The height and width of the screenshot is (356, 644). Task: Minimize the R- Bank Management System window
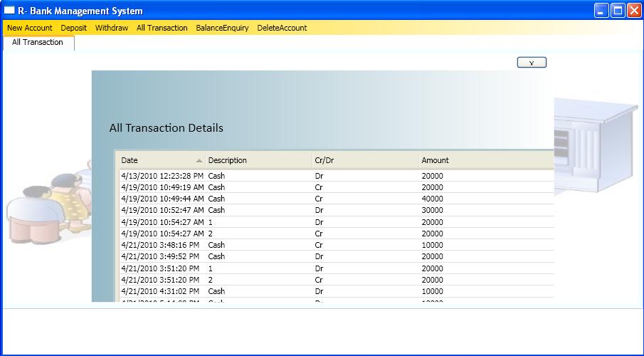pos(602,11)
